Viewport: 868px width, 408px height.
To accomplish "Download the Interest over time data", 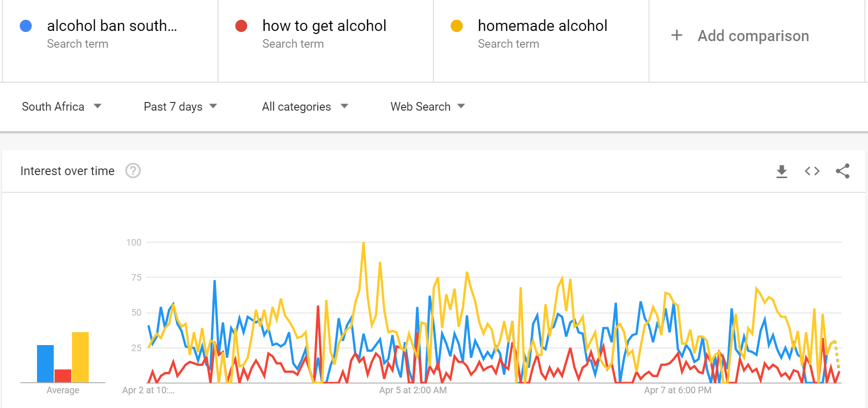I will [782, 172].
